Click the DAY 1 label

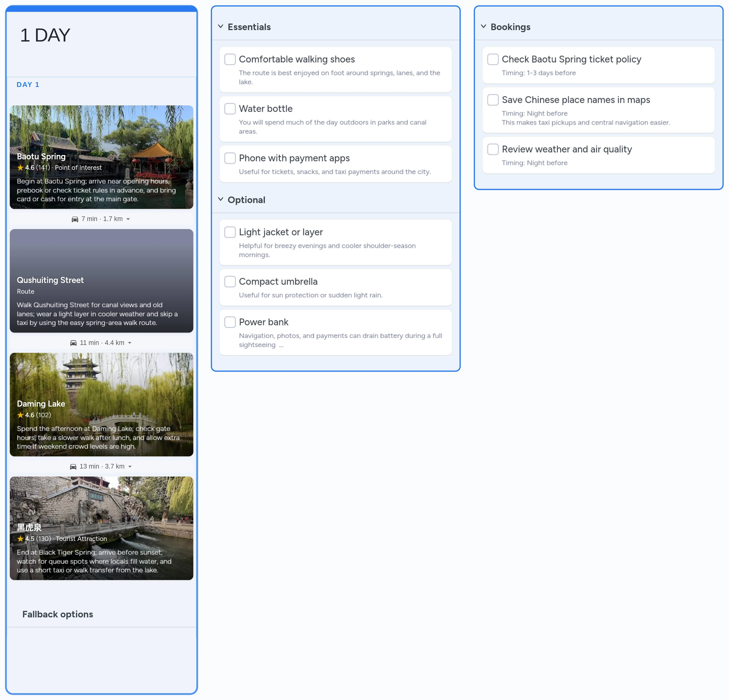pyautogui.click(x=28, y=84)
